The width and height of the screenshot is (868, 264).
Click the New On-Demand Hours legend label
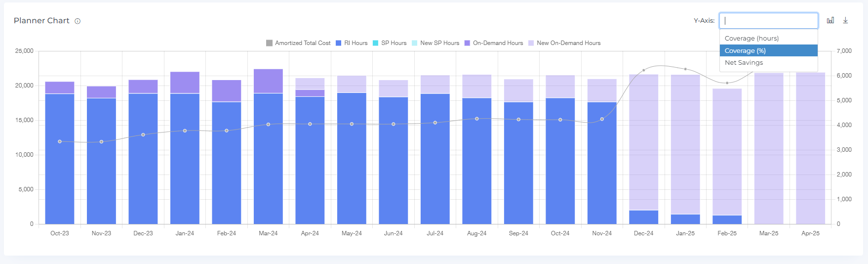coord(568,44)
